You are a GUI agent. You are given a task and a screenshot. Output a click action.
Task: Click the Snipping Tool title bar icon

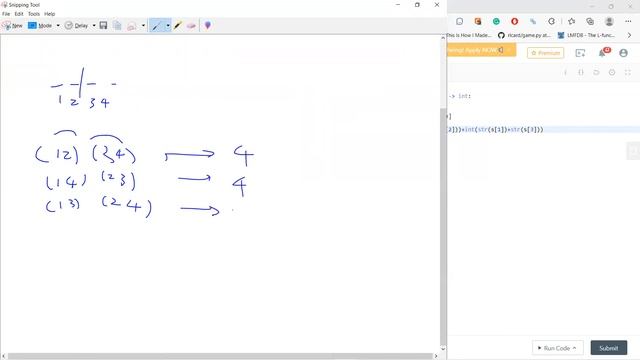click(4, 4)
